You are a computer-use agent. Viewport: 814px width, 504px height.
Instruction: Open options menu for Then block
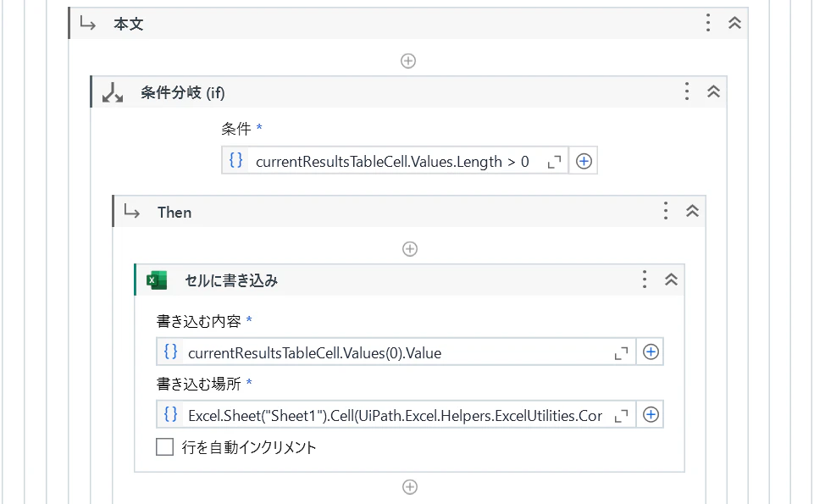point(666,211)
